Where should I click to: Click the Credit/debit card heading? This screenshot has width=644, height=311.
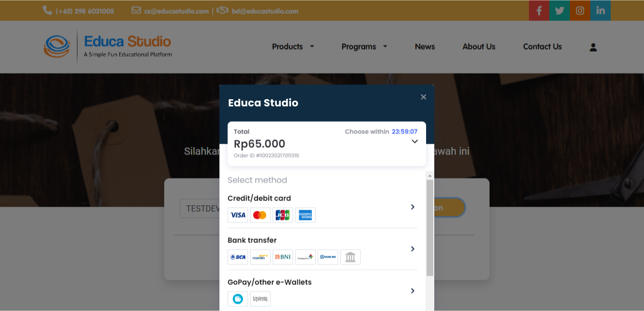pos(259,198)
